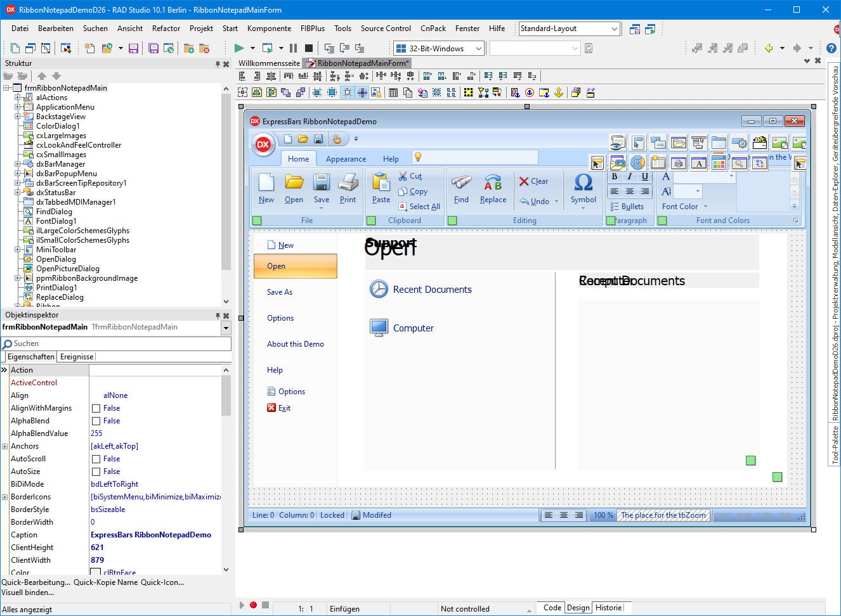Open the Komponente menu
Image resolution: width=841 pixels, height=616 pixels.
pos(269,28)
